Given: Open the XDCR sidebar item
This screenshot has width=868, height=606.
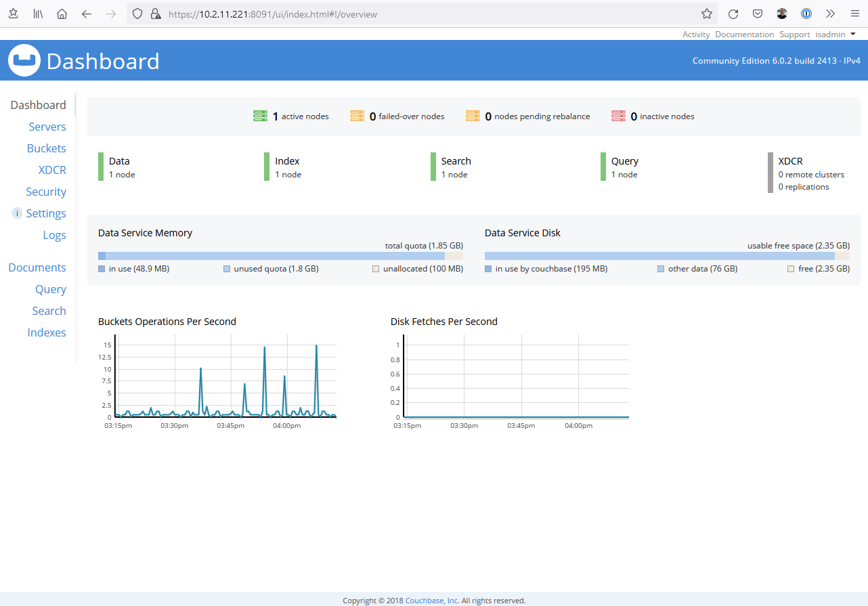Looking at the screenshot, I should pos(52,170).
